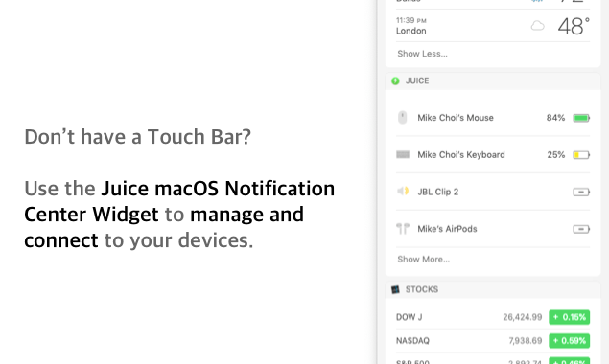Screen dimensions: 609x364
Task: Open the London weather row
Action: pos(493,26)
